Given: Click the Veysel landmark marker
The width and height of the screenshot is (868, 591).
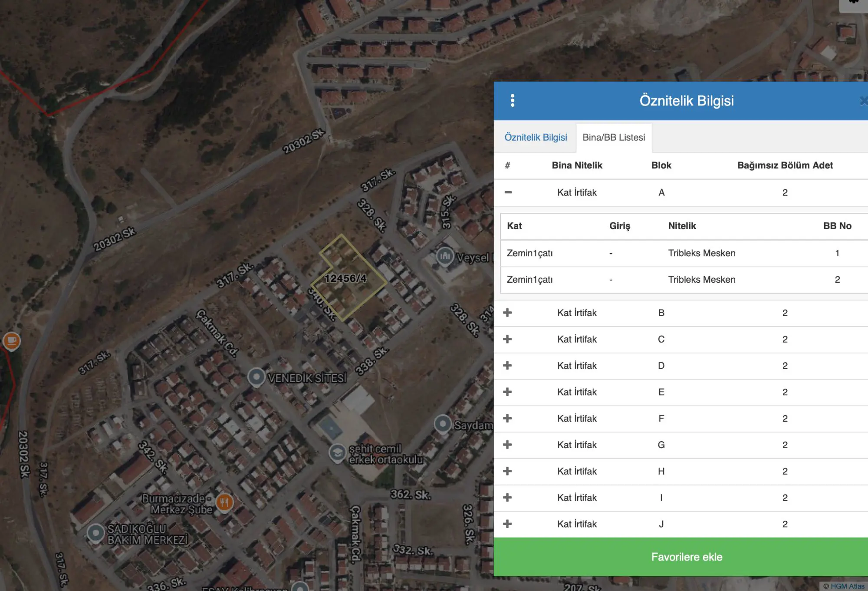Looking at the screenshot, I should [445, 257].
